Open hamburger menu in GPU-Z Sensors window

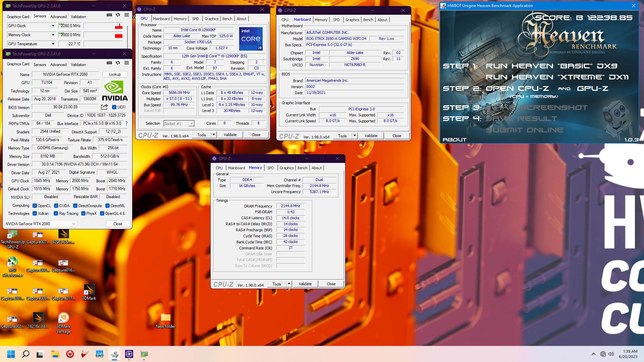(126, 15)
